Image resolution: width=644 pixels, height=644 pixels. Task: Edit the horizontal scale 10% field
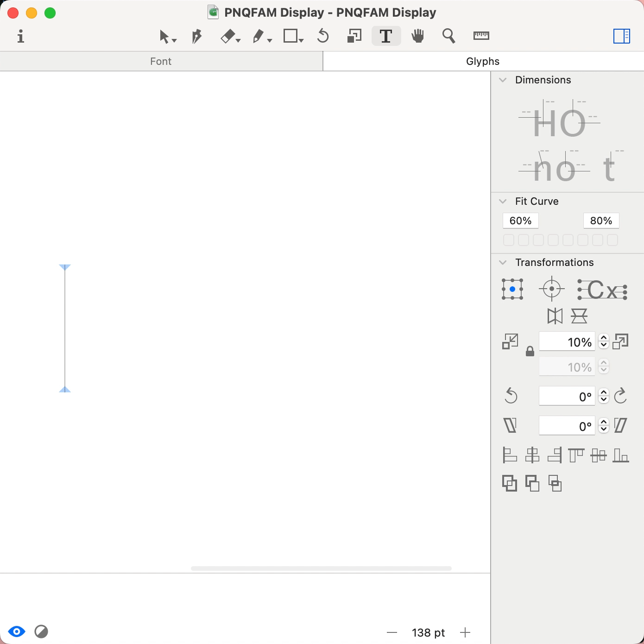pos(567,342)
